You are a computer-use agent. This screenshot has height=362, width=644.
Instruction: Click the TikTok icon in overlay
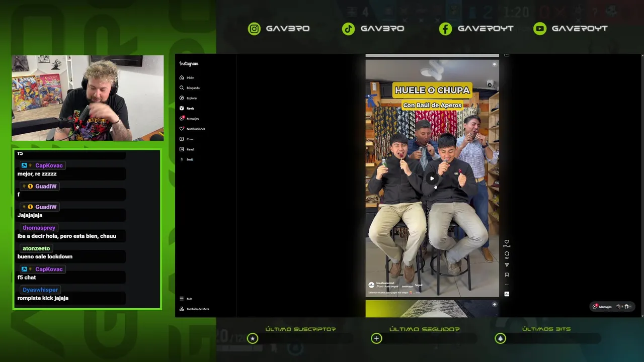[348, 29]
